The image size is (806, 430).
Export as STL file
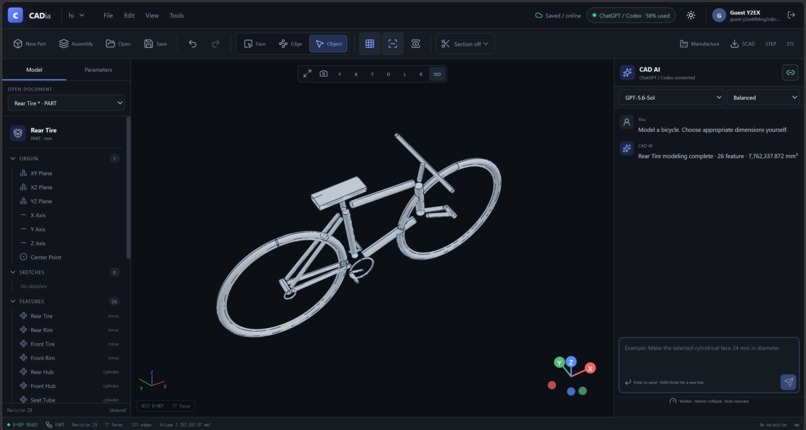(791, 44)
